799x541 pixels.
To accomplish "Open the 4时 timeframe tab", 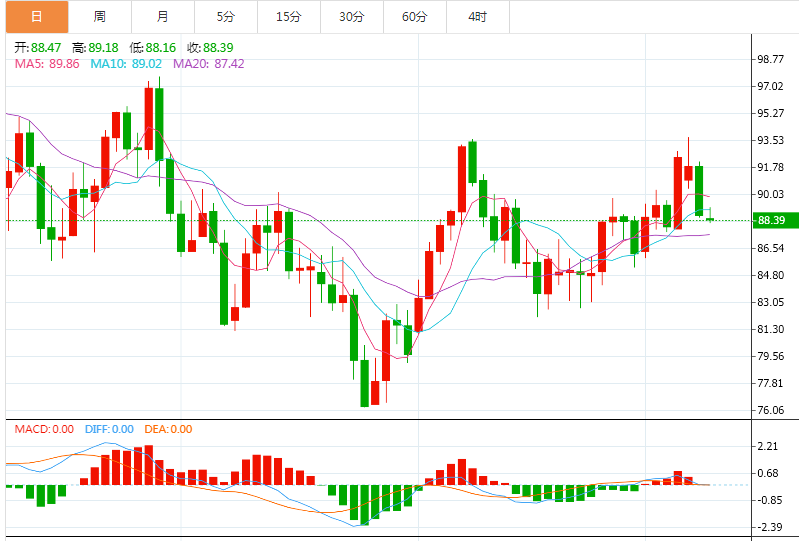I will 478,17.
